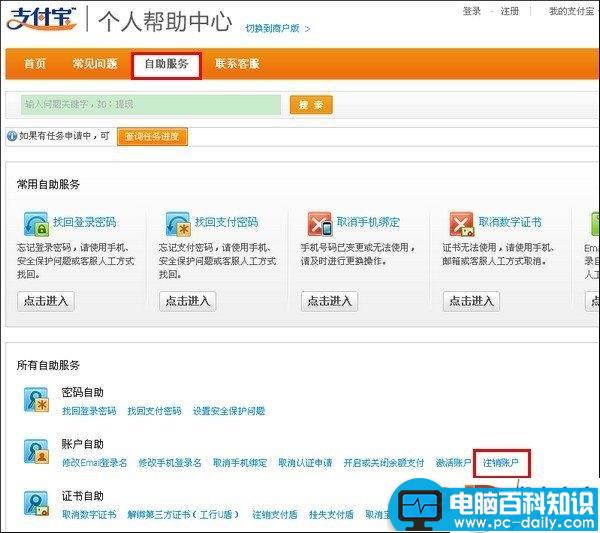Select the 自助服务 tab
The width and height of the screenshot is (600, 533).
tap(166, 64)
